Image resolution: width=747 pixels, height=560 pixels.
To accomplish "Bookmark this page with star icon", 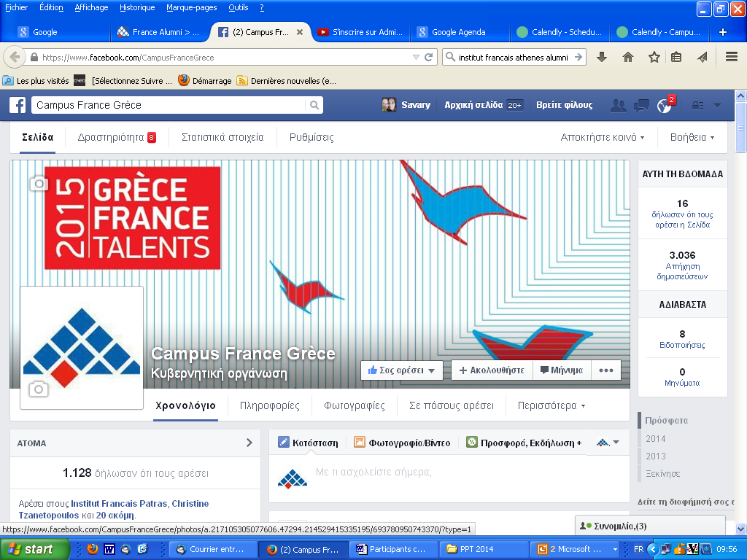I will coord(654,57).
